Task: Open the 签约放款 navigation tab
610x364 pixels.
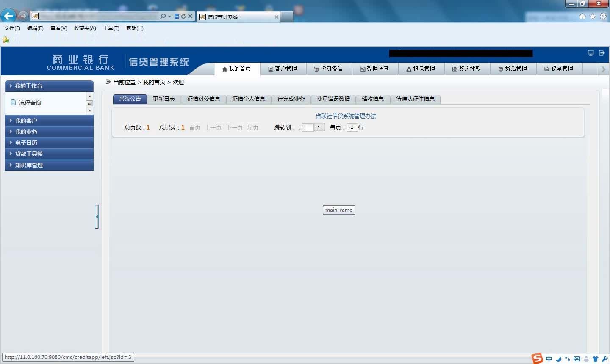Action: pyautogui.click(x=467, y=69)
